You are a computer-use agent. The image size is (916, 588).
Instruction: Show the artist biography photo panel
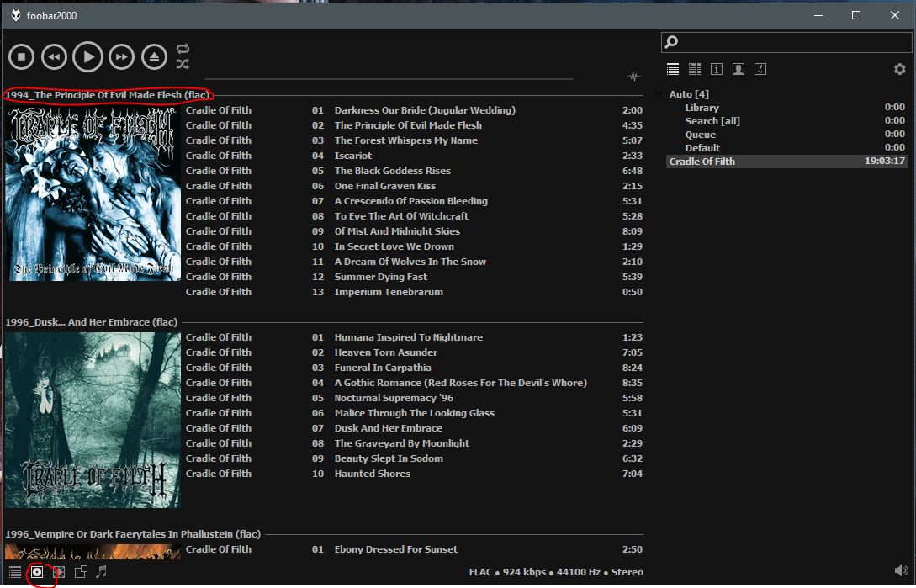[738, 69]
